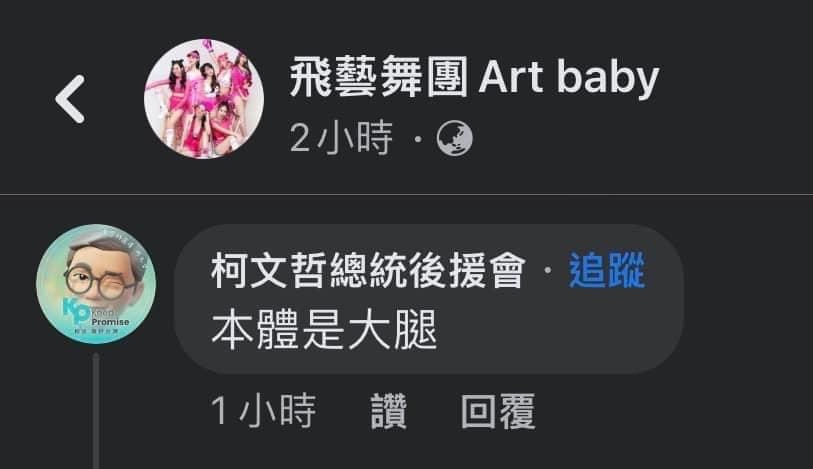This screenshot has width=813, height=469.
Task: Click the KP Keep Promise logo on avatar
Action: (x=96, y=315)
